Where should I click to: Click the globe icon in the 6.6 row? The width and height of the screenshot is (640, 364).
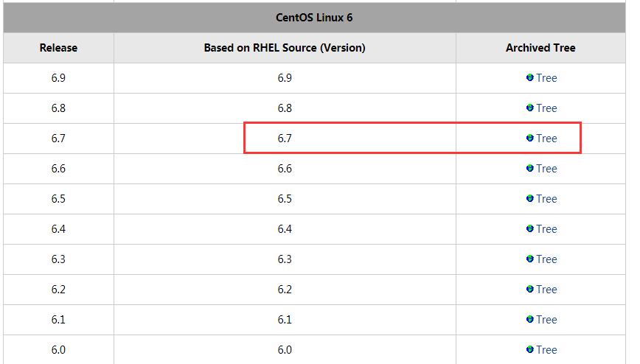coord(530,168)
